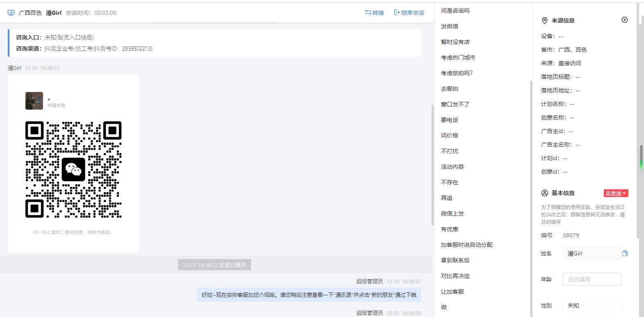Image resolution: width=644 pixels, height=317 pixels.
Task: Select quick reply 发微信
Action: pyautogui.click(x=450, y=26)
